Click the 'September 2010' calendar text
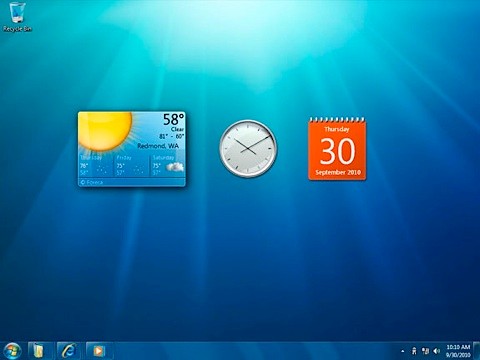 338,172
